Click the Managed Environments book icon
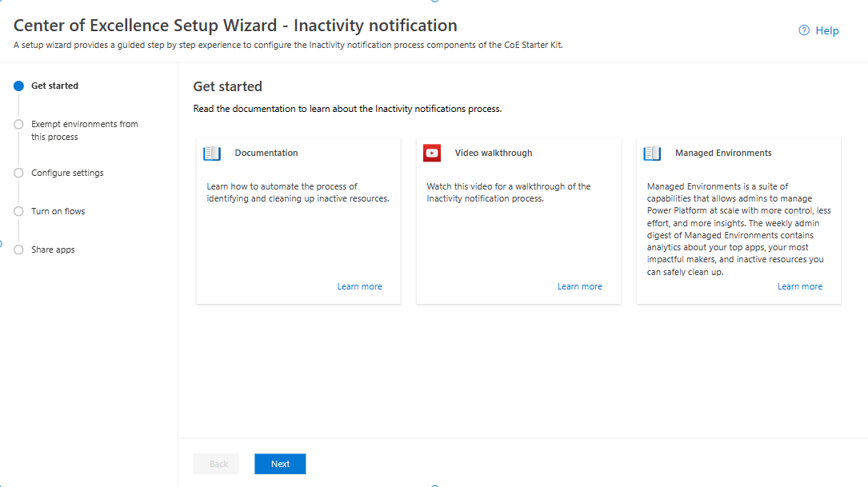The image size is (868, 487). pos(652,154)
